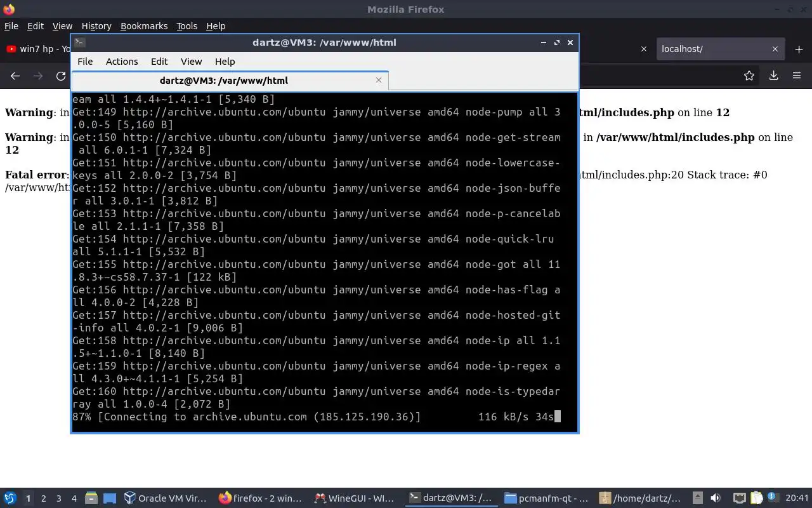Open Firefox File menu

coord(11,26)
